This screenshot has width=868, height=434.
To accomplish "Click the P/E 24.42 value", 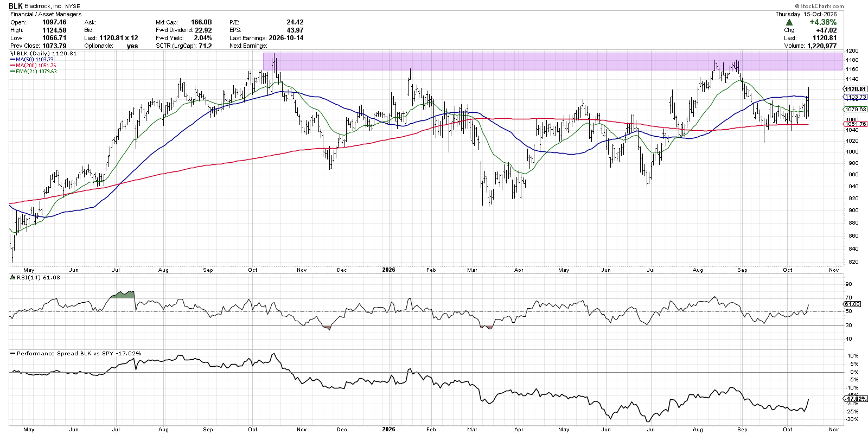I will pyautogui.click(x=295, y=22).
